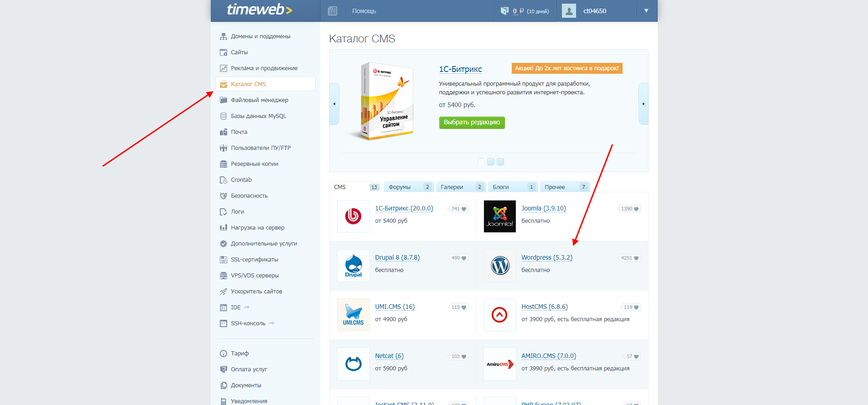Open the IDE menu entry
The height and width of the screenshot is (405, 868).
[x=235, y=308]
